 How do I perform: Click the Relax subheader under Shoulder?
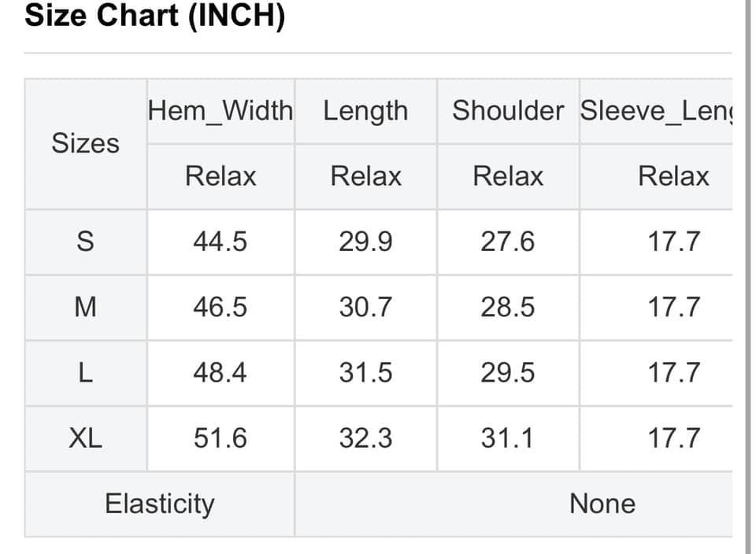tap(508, 176)
